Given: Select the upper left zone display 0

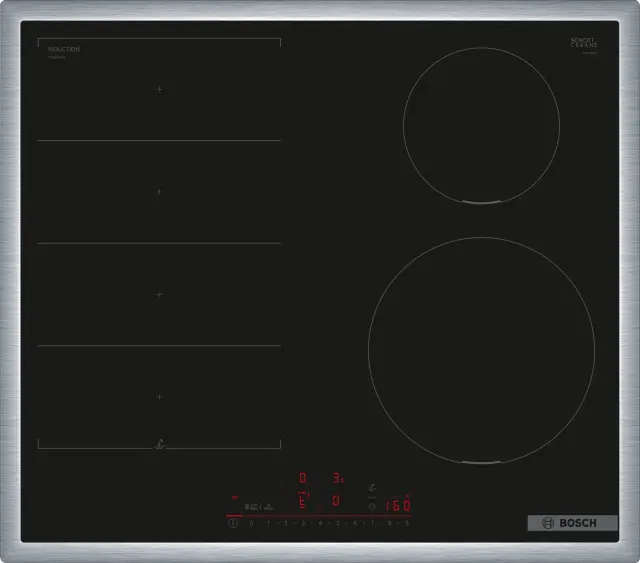Looking at the screenshot, I should (303, 478).
